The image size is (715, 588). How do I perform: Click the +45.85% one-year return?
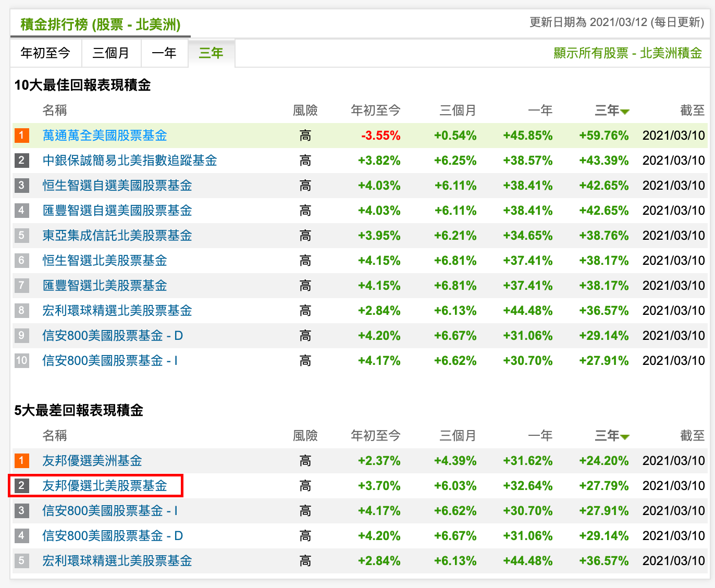[528, 136]
